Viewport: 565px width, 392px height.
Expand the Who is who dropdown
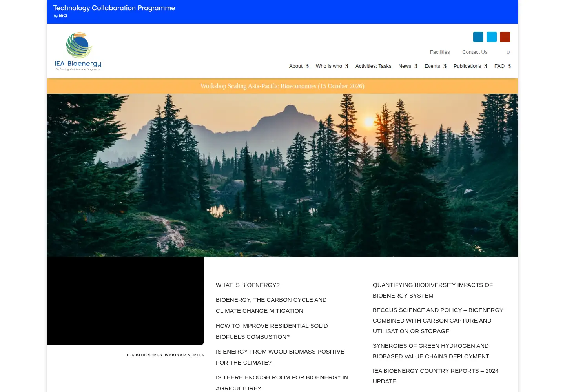coord(332,66)
